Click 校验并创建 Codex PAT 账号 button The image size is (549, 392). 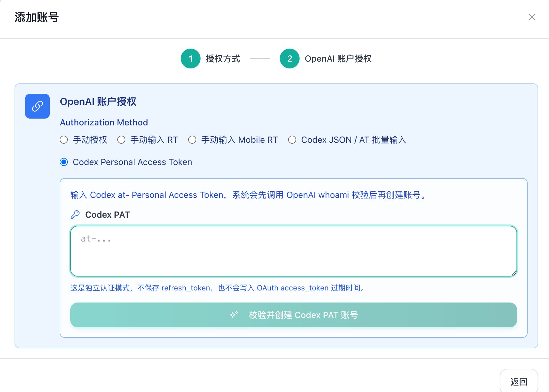pyautogui.click(x=294, y=315)
